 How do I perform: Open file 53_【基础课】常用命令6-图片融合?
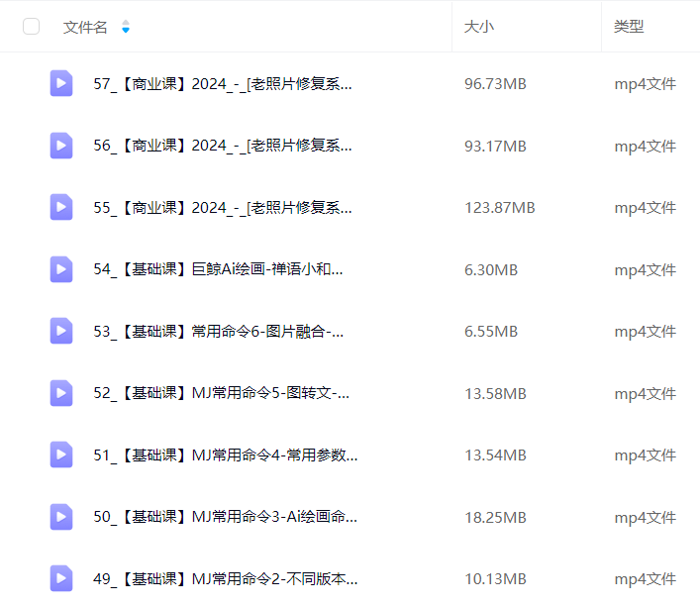click(x=218, y=332)
